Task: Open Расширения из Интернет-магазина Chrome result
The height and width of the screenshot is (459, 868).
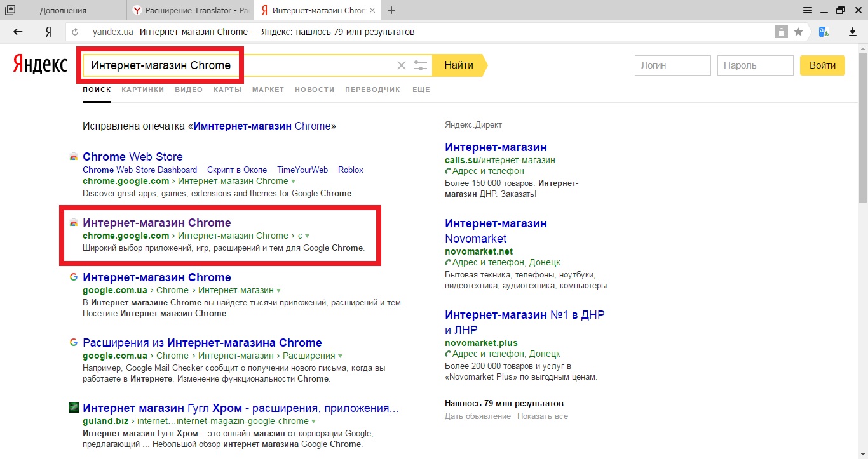Action: click(202, 343)
